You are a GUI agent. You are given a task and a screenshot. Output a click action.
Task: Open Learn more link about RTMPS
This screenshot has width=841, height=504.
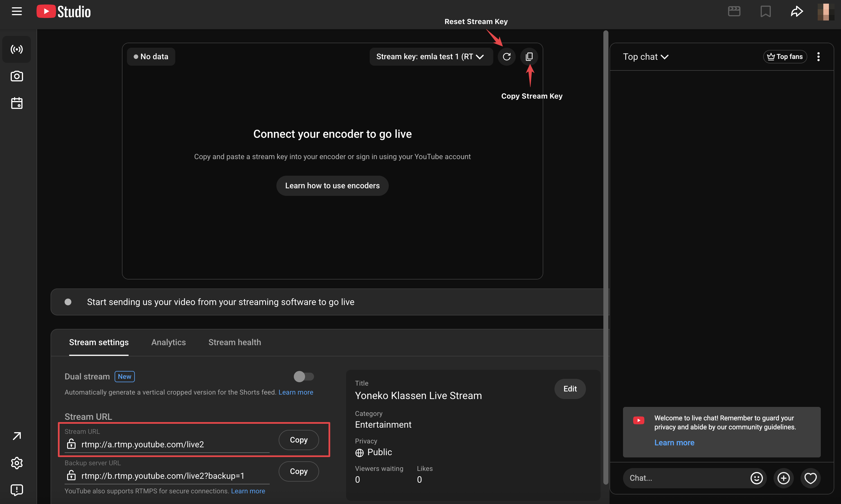pos(248,491)
